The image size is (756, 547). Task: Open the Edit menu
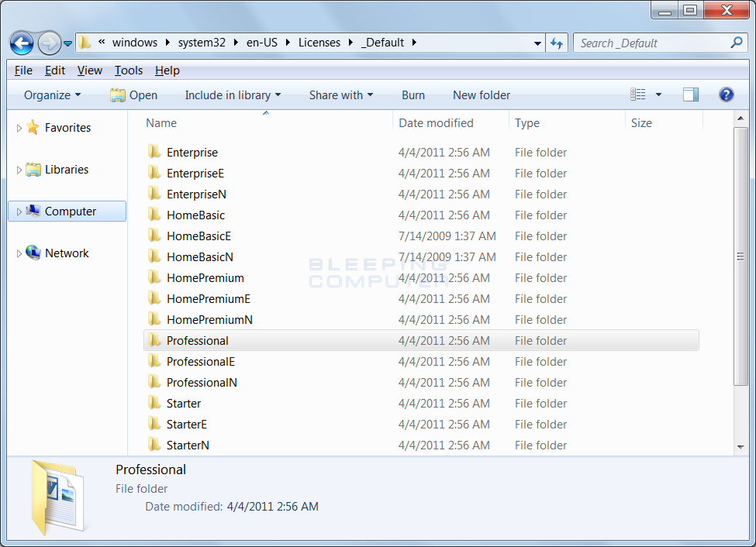(x=55, y=71)
